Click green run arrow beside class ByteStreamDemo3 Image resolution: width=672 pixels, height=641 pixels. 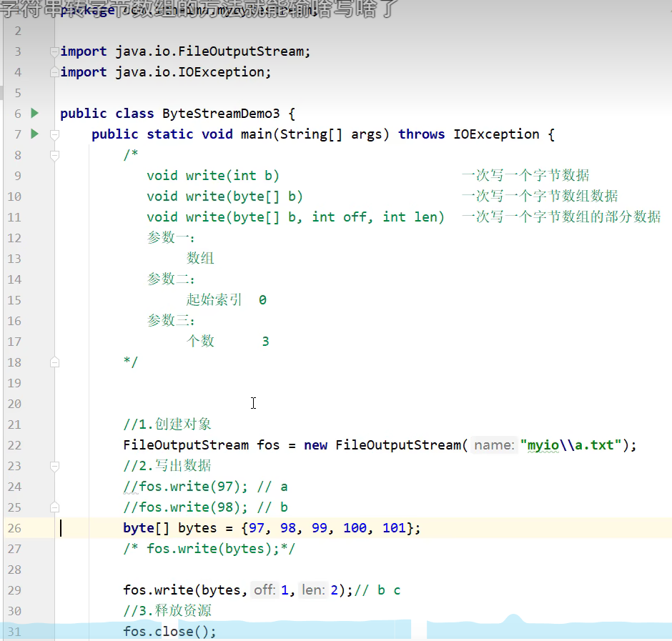(33, 113)
